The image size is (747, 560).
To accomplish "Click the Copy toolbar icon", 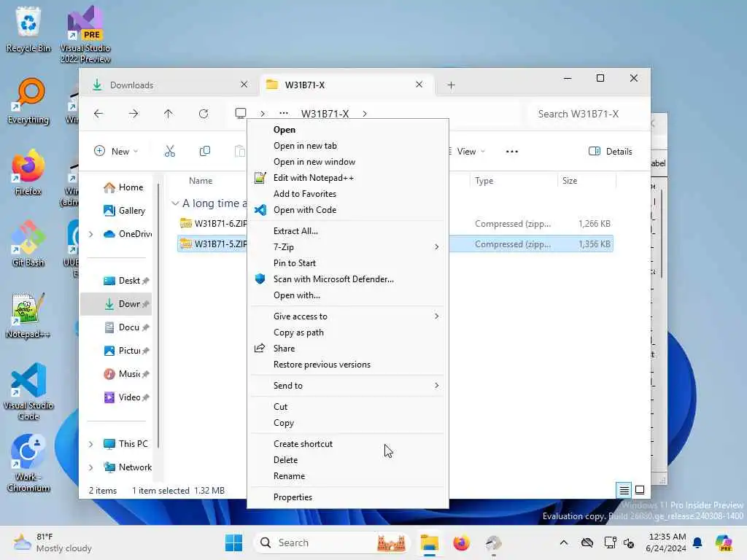I will [205, 152].
